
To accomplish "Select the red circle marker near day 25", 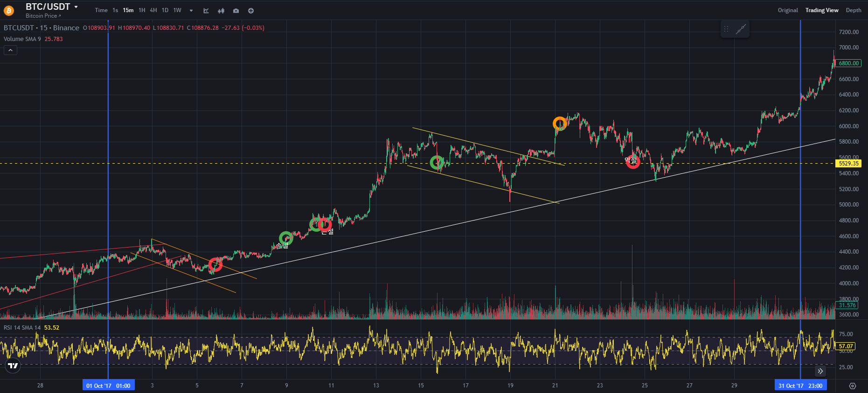I will tap(632, 162).
